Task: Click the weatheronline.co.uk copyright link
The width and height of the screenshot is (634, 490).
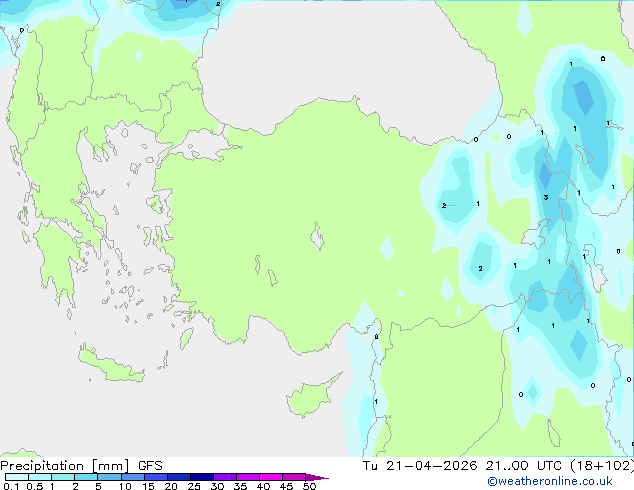Action: [550, 481]
